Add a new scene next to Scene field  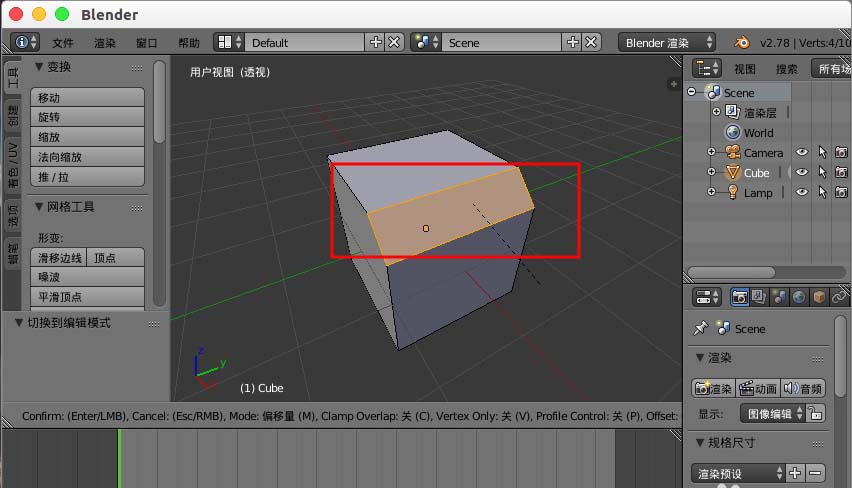click(x=572, y=42)
